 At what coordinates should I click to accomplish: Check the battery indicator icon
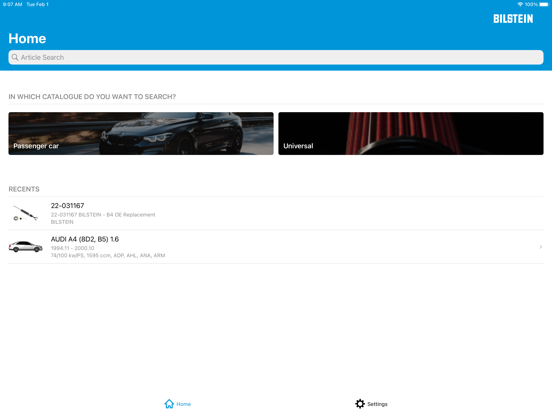coord(544,4)
